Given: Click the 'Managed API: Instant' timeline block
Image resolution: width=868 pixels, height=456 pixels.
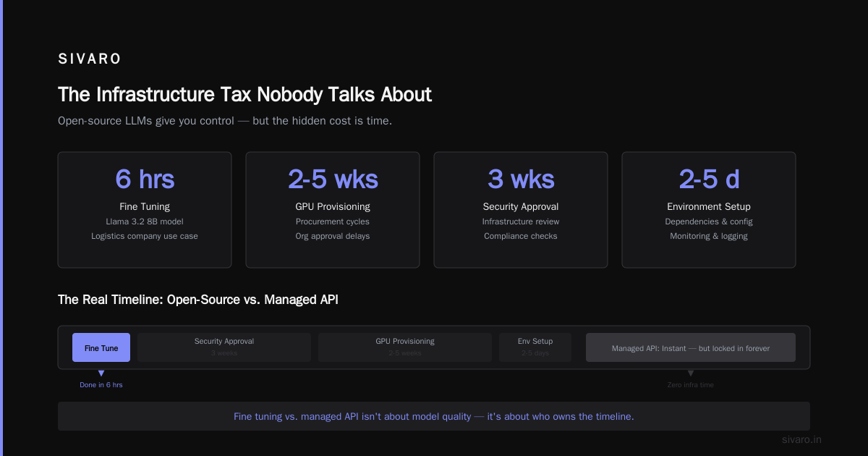Looking at the screenshot, I should 691,347.
